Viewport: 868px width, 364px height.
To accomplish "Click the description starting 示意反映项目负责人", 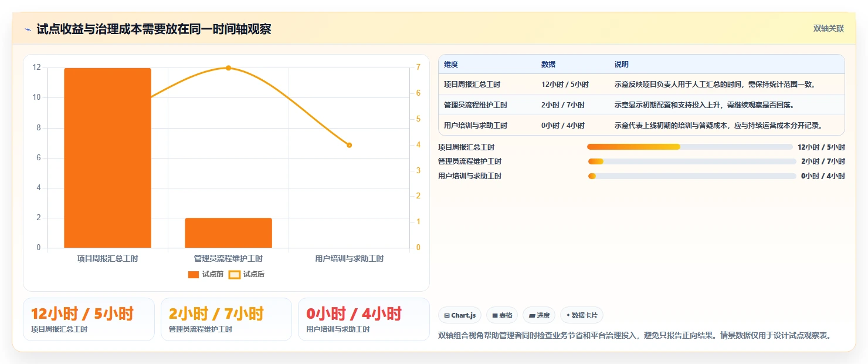I will [x=714, y=85].
